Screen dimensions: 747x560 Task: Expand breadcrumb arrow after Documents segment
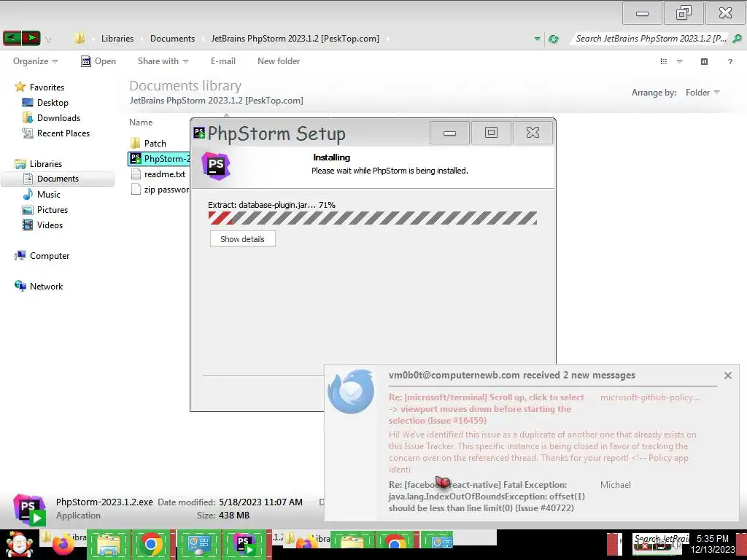click(204, 39)
